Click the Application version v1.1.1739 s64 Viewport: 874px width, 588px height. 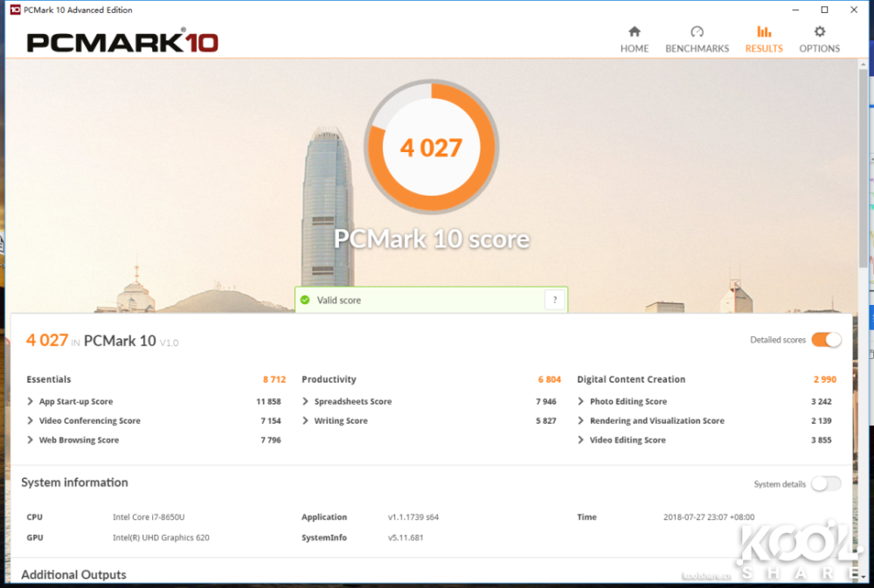[x=413, y=517]
